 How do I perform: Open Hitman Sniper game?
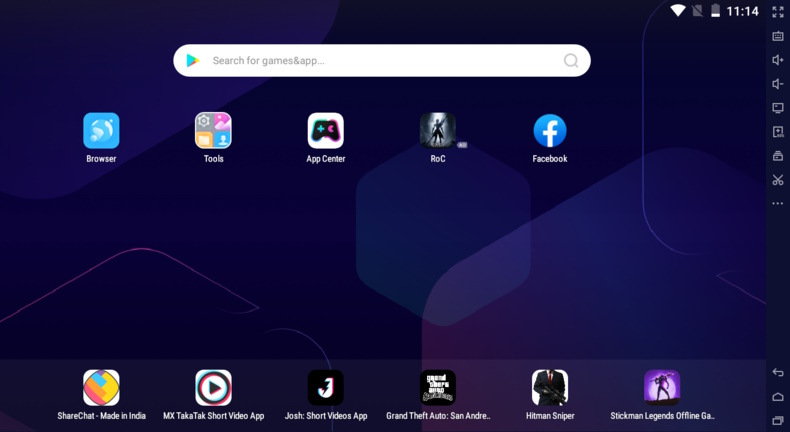pos(550,388)
